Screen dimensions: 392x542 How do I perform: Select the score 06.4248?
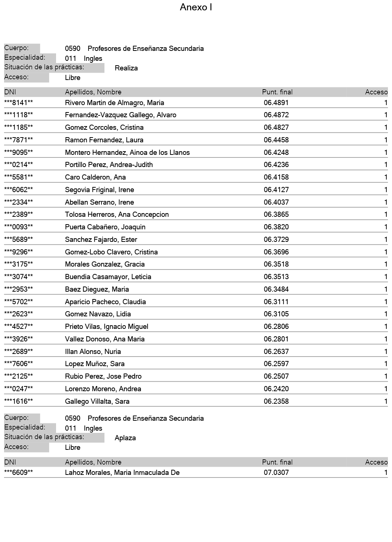[276, 152]
